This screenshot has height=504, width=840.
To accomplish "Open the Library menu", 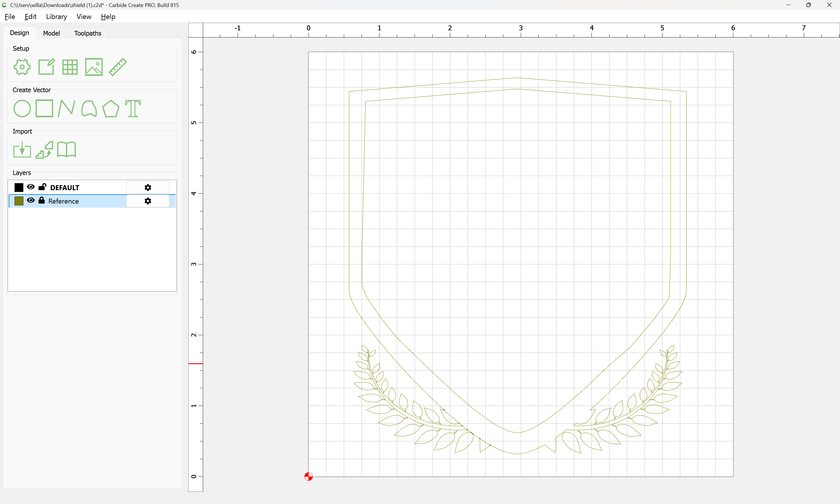I will click(56, 17).
